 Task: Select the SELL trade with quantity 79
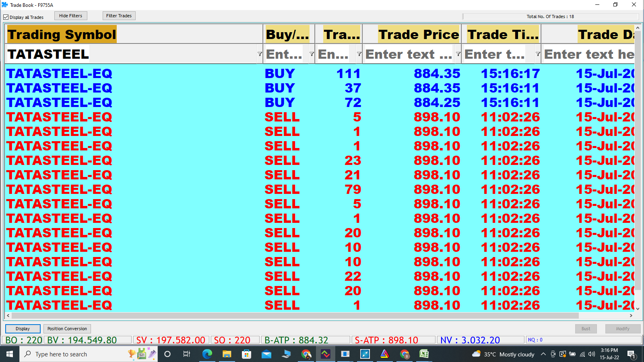(x=320, y=189)
